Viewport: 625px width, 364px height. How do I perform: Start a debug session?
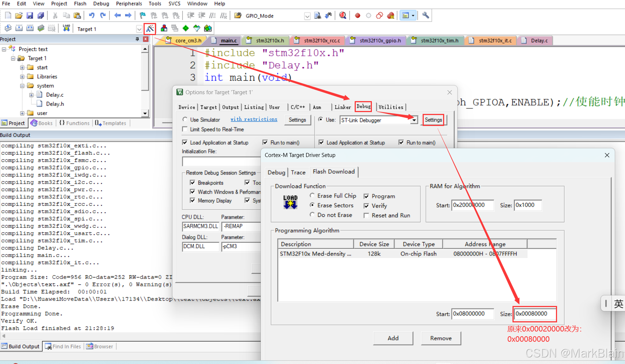point(343,15)
